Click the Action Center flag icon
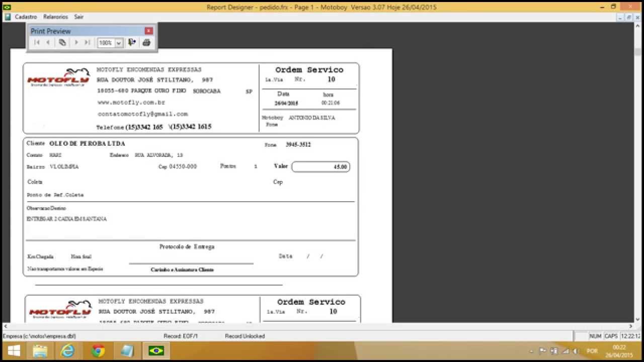This screenshot has width=644, height=362. [543, 351]
